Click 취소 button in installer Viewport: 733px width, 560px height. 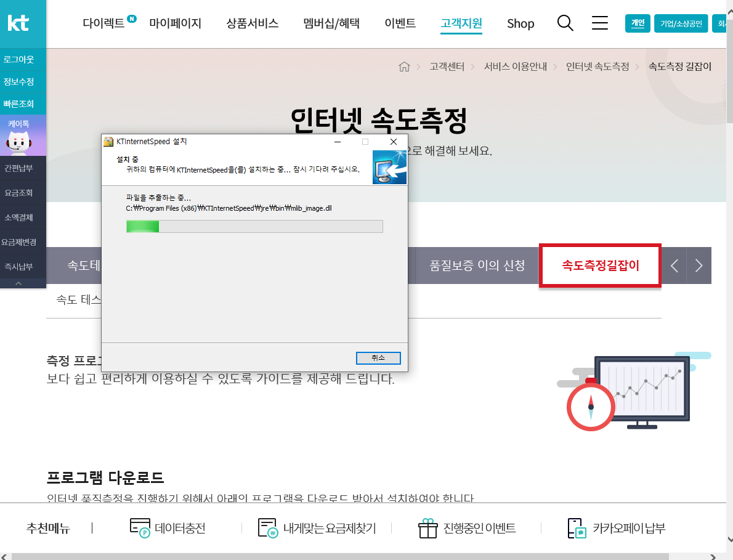pos(378,357)
